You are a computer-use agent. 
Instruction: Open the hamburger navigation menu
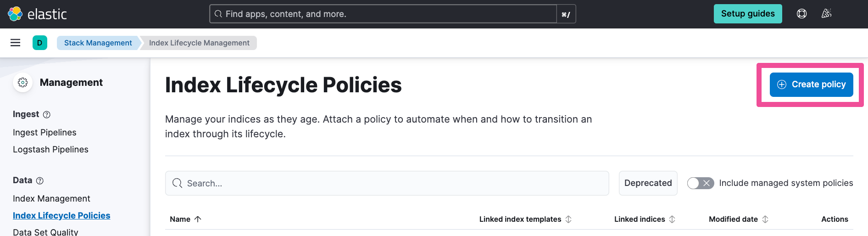click(15, 43)
